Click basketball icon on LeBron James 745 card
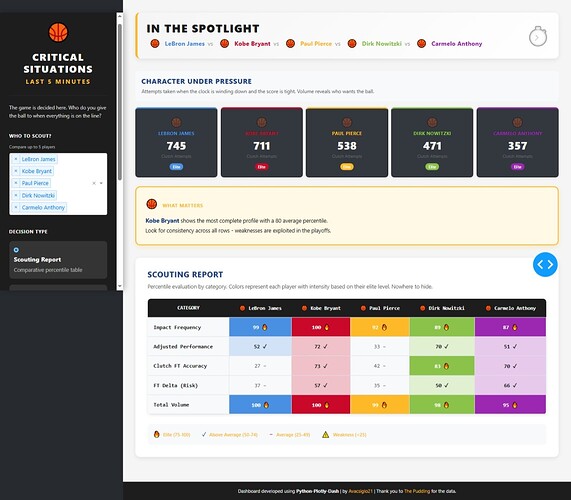This screenshot has height=500, width=571. [x=176, y=122]
